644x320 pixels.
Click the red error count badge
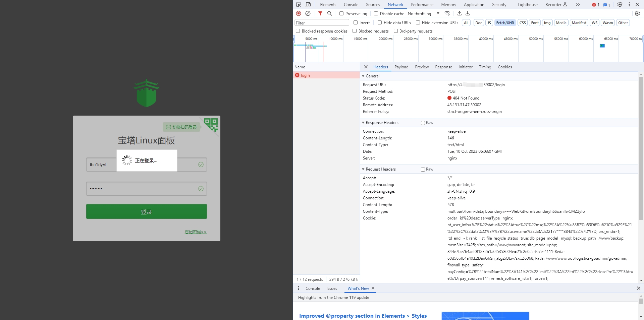point(596,5)
